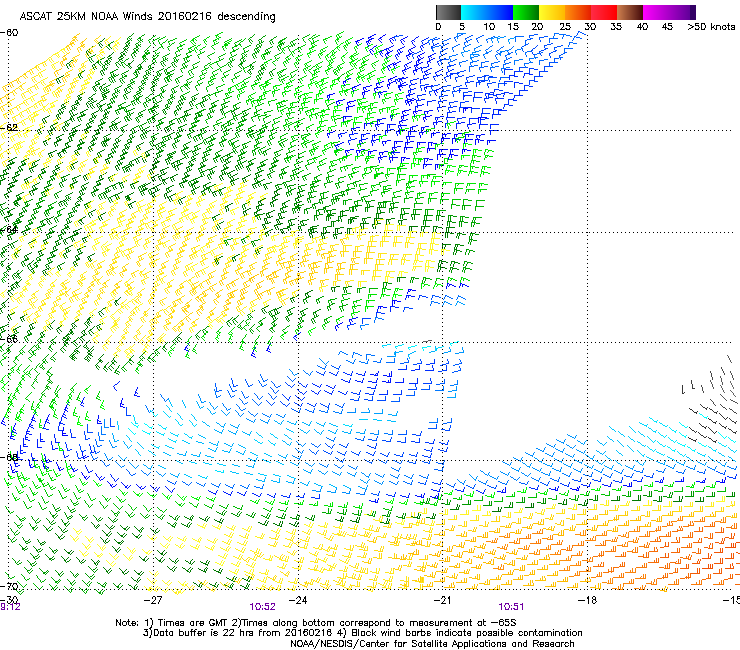Screen dimensions: 740x650
Task: Click the 'NOAA/NESDIS/Center for Satellite Applications' credit line
Action: coord(432,644)
